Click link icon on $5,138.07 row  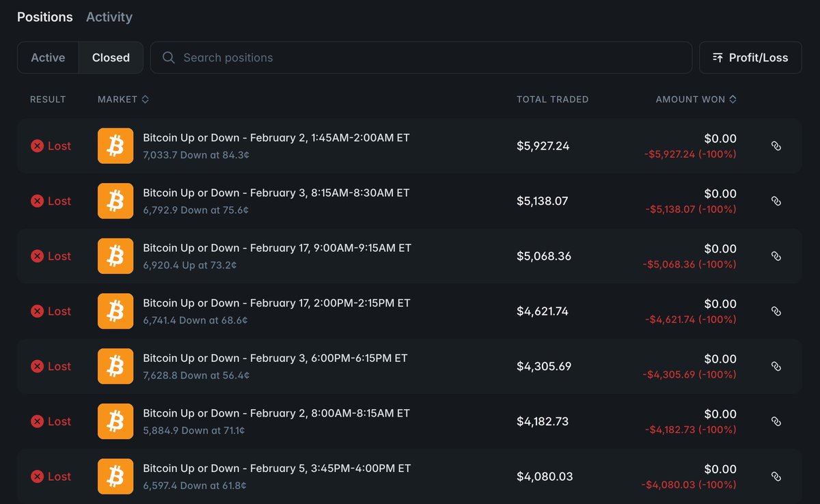pos(776,201)
